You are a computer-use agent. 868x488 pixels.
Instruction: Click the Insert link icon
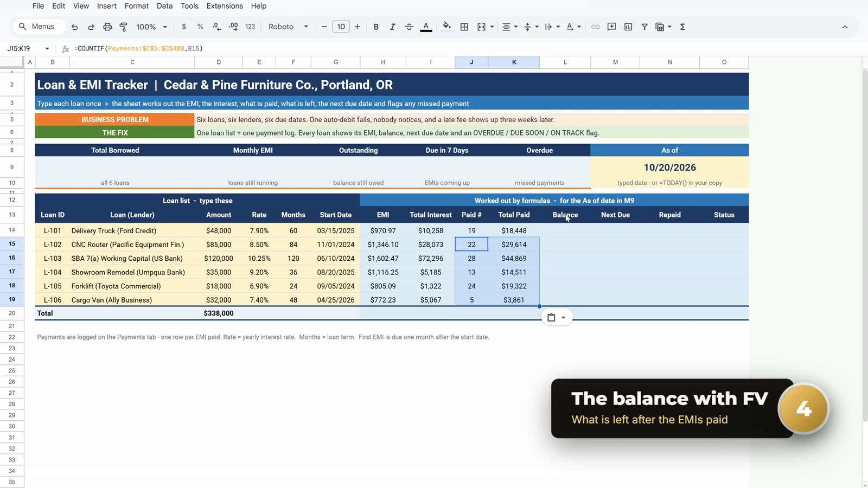point(595,27)
